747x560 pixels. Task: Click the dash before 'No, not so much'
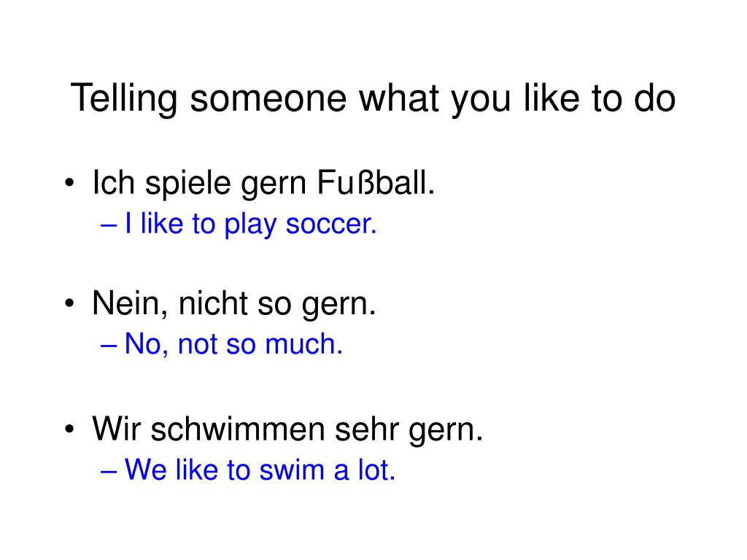tap(109, 346)
